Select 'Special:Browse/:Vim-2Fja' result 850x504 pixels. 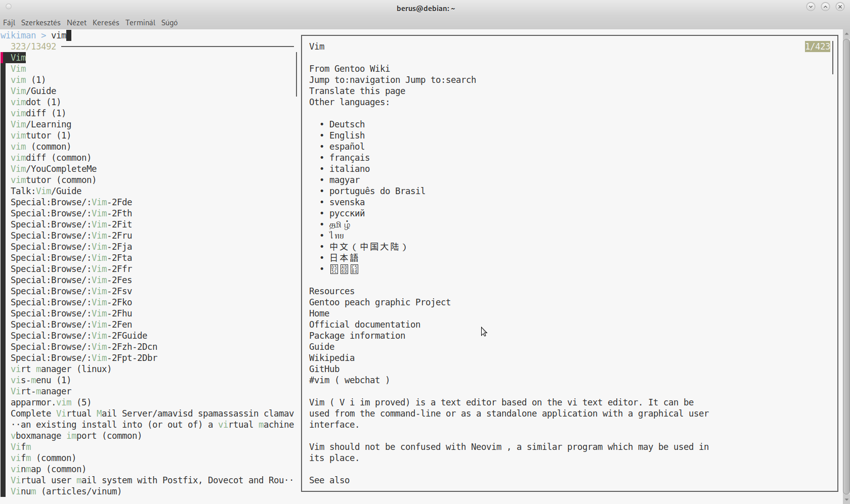[x=71, y=247]
